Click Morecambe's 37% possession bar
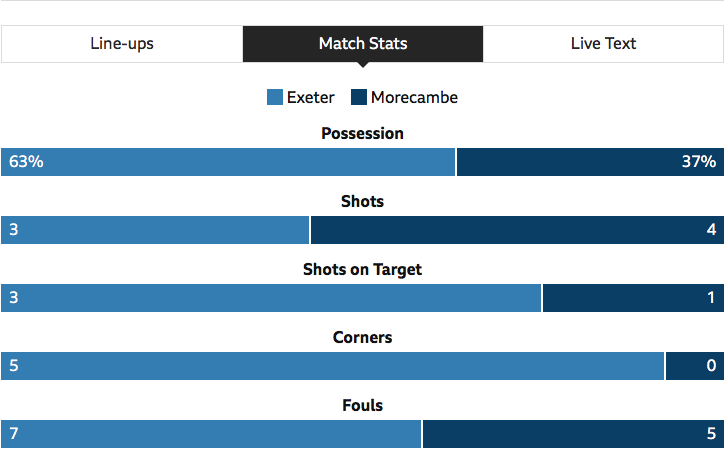Image resolution: width=724 pixels, height=449 pixels. tap(591, 162)
